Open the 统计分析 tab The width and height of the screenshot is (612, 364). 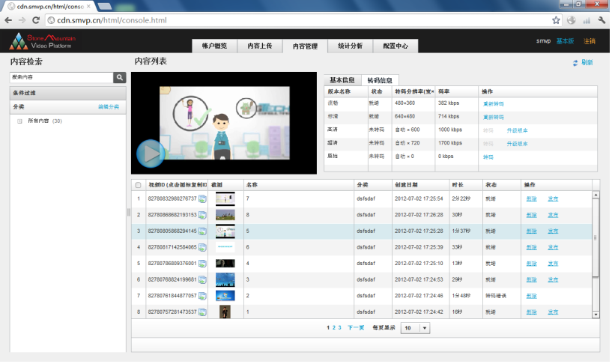click(350, 46)
